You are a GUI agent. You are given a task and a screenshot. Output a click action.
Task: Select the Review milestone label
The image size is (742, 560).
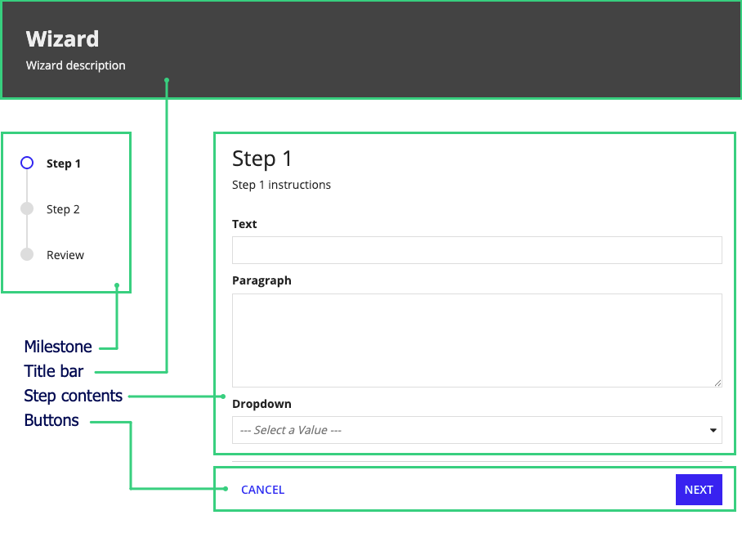(x=65, y=255)
